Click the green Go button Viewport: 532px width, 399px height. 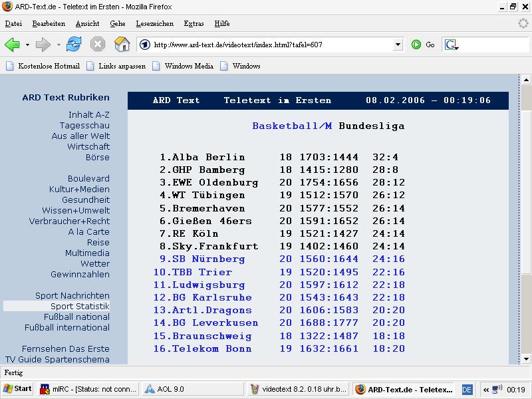tap(423, 45)
